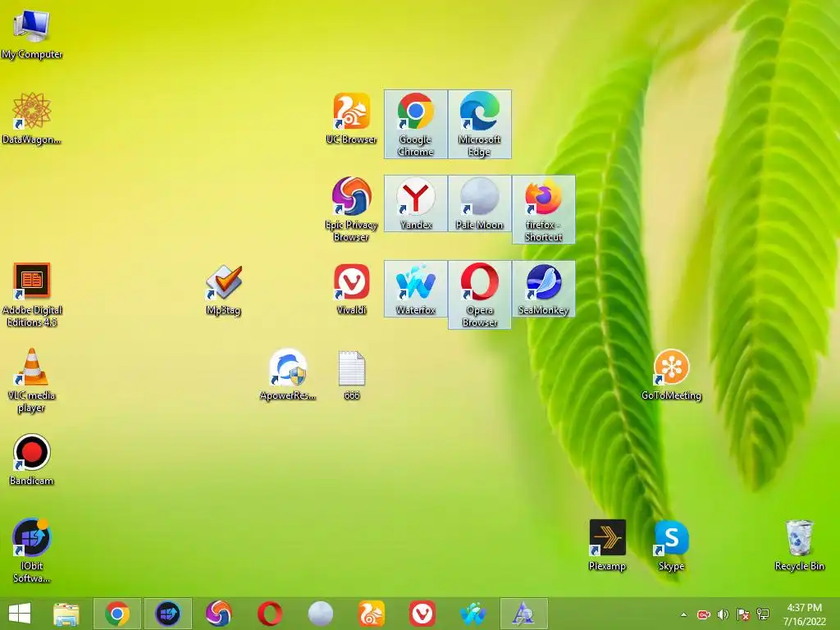Launch Opera from the taskbar
This screenshot has height=630, width=840.
pyautogui.click(x=269, y=614)
